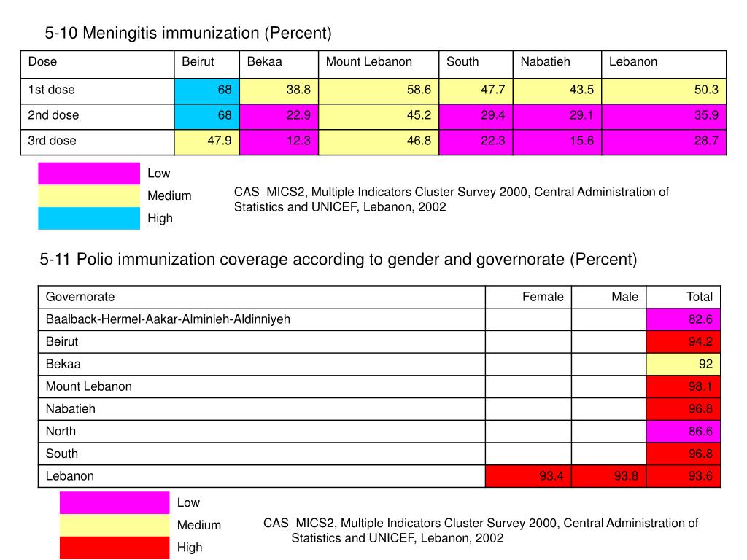747x560 pixels.
Task: Click the 'Beirut' row label in polio table
Action: pos(262,342)
